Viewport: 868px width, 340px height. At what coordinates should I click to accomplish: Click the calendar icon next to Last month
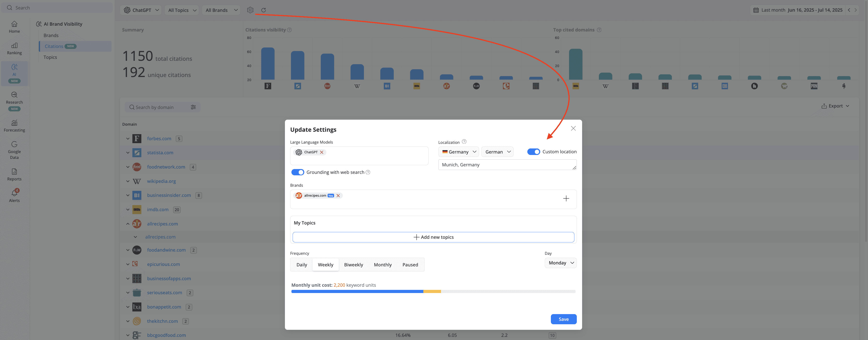pyautogui.click(x=756, y=10)
